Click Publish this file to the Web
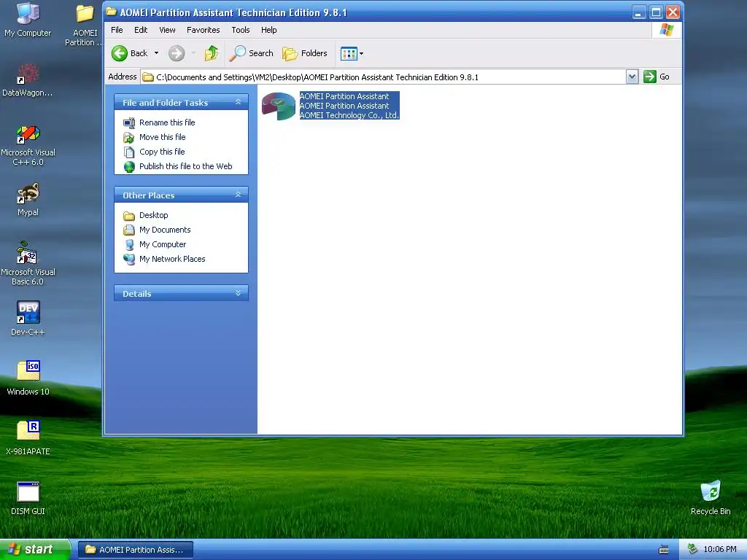This screenshot has height=560, width=747. point(186,166)
